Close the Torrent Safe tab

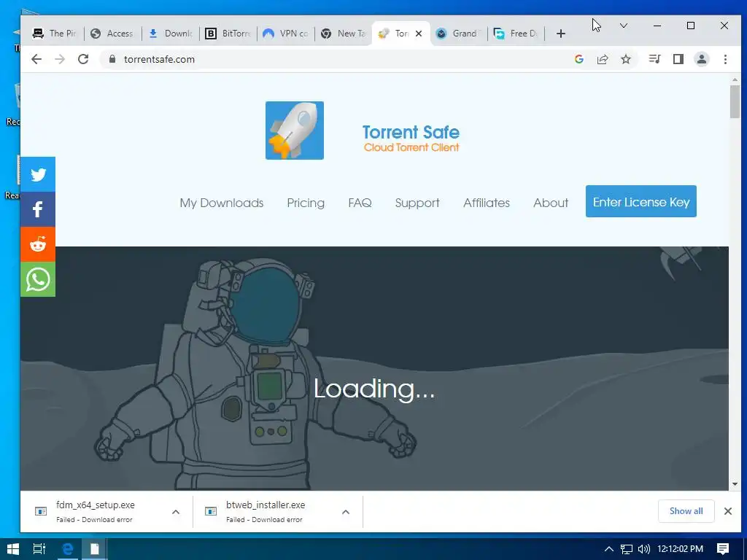tap(418, 34)
